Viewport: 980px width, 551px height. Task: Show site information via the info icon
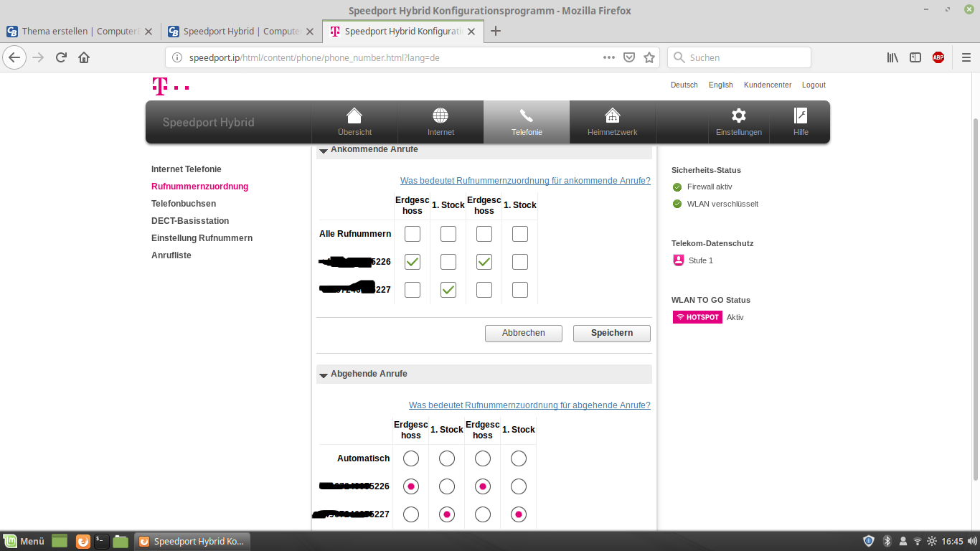coord(178,57)
